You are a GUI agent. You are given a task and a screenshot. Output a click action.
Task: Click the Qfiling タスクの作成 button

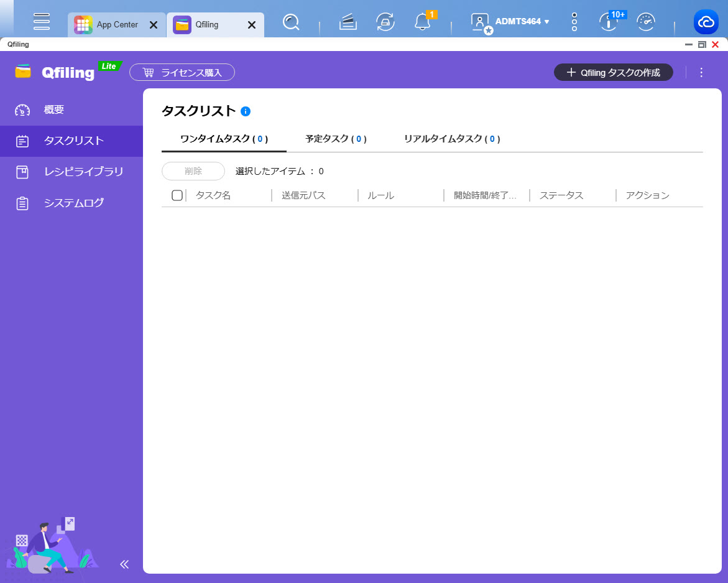click(x=613, y=72)
